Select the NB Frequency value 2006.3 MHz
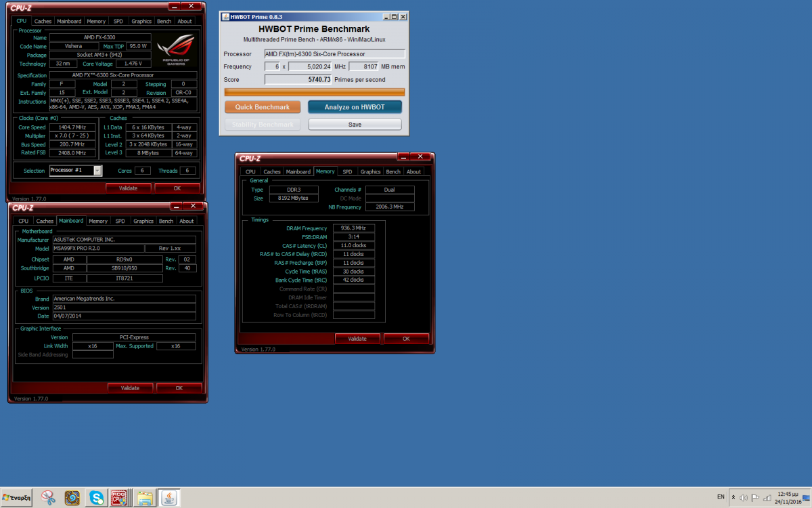The image size is (812, 508). tap(390, 207)
